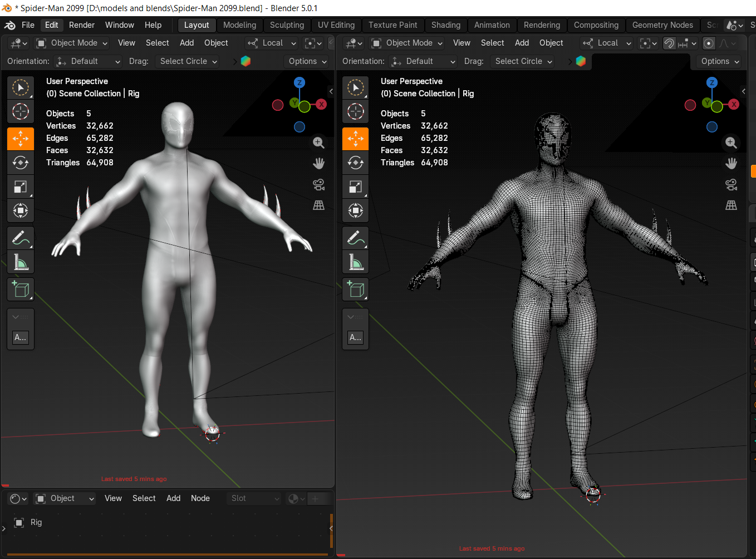Select the Select Circle tool in left viewport toolbar
This screenshot has height=559, width=756.
click(x=21, y=88)
